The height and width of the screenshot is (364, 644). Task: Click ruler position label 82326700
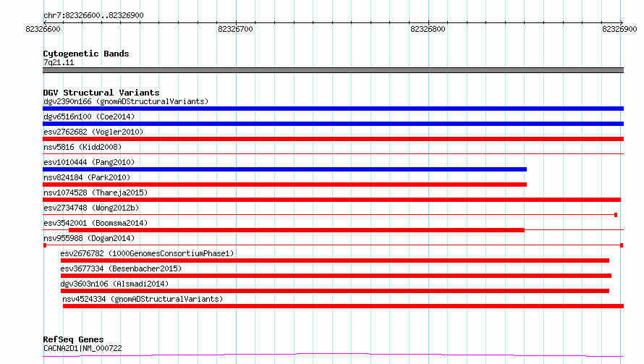coord(235,29)
